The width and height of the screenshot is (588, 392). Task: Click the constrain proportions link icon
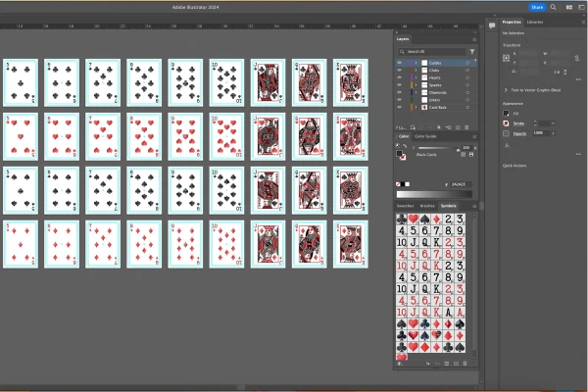pos(577,58)
